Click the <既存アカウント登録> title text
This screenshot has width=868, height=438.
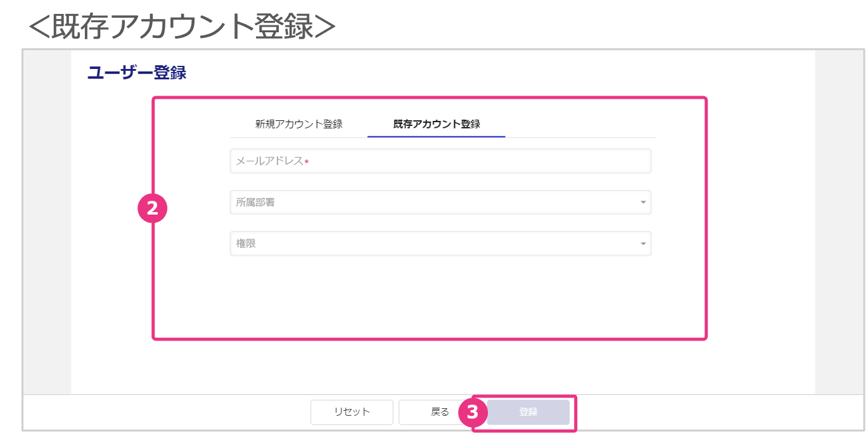[x=182, y=27]
